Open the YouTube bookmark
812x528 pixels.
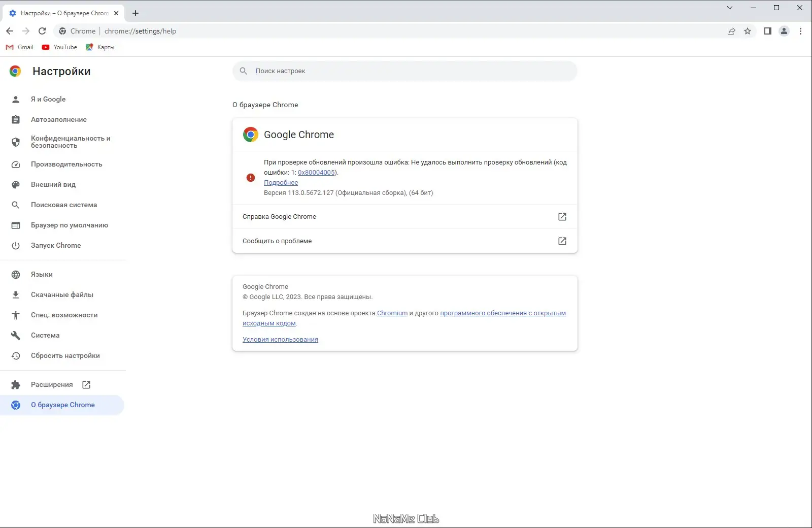(x=60, y=47)
